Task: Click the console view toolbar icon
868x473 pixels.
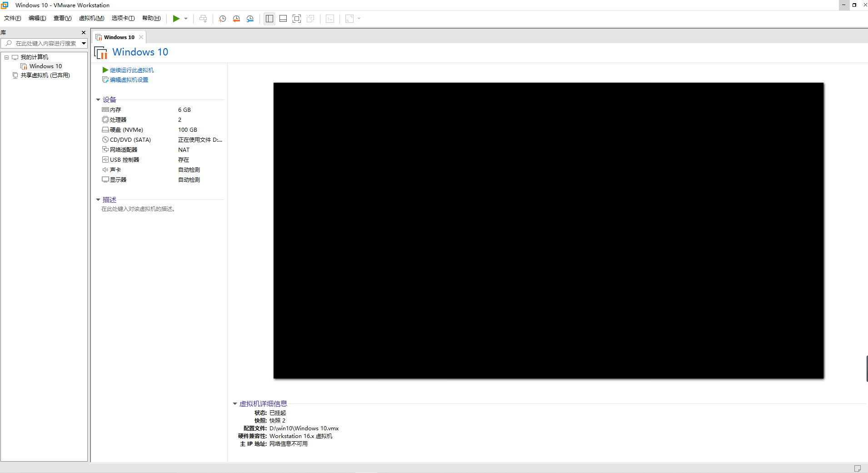Action: (330, 19)
